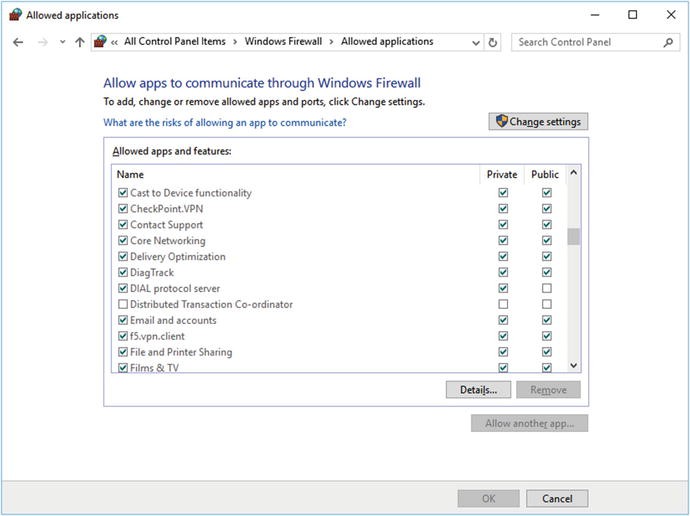Click the firewall icon in address bar

pyautogui.click(x=100, y=41)
